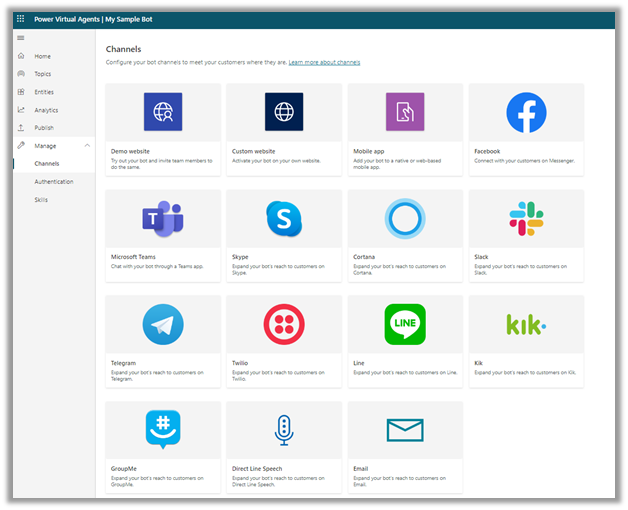Viewport: 628px width, 510px height.
Task: Select the Twilio channel icon
Action: (284, 324)
